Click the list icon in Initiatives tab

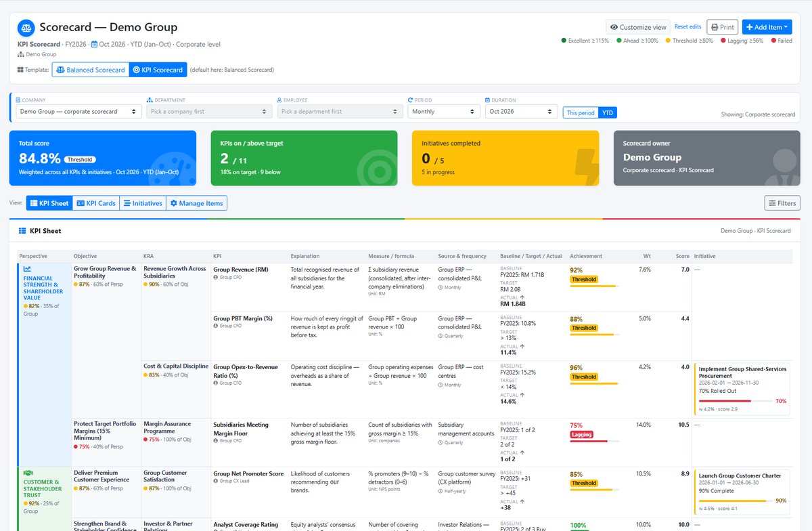pos(127,203)
